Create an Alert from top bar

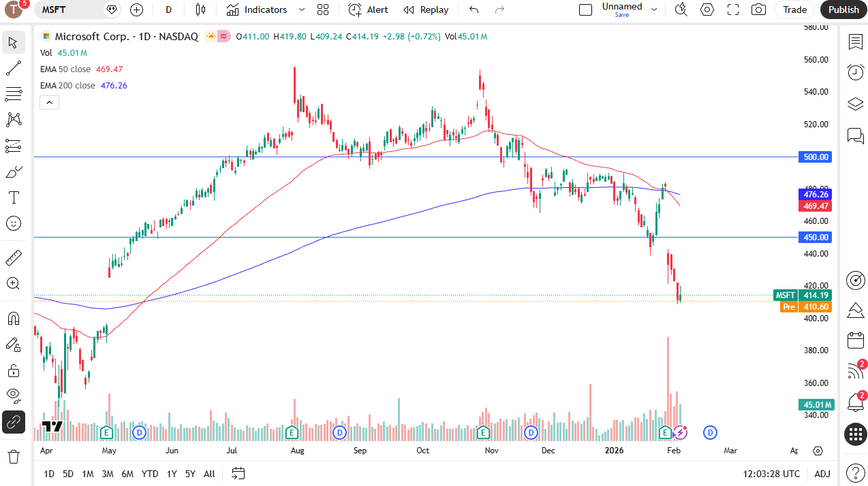368,10
